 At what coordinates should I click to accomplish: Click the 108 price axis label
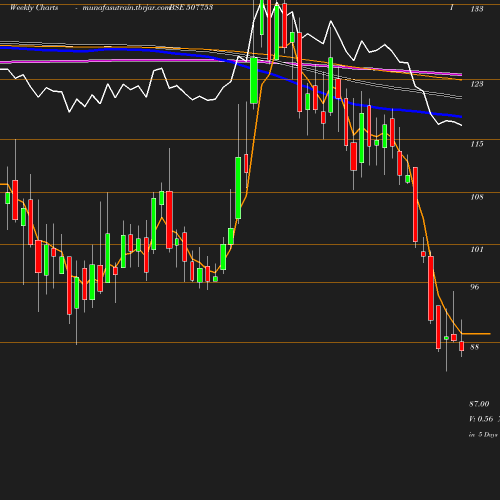pos(477,197)
